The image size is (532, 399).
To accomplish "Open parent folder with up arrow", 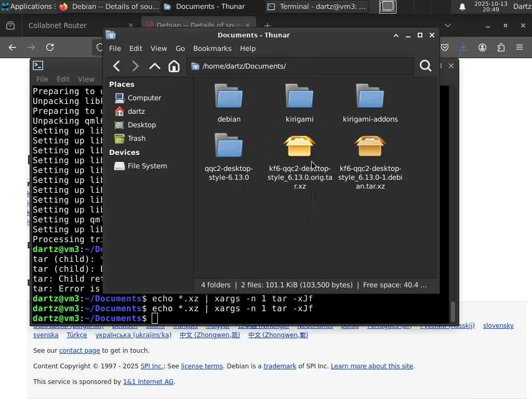I will pos(155,66).
